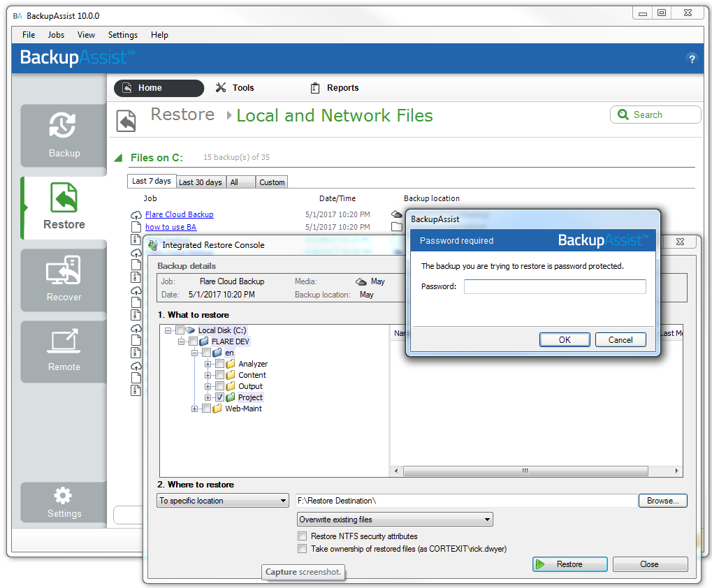This screenshot has width=712, height=588.
Task: Open the To specific location dropdown
Action: tap(223, 501)
